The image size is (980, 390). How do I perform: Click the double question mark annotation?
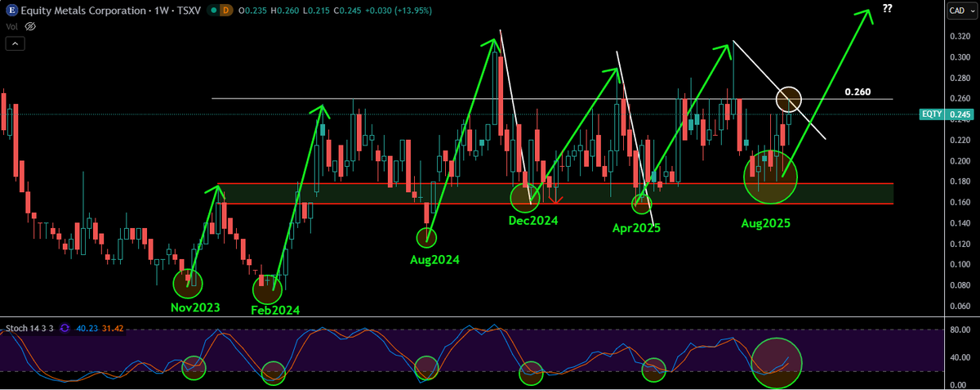887,8
